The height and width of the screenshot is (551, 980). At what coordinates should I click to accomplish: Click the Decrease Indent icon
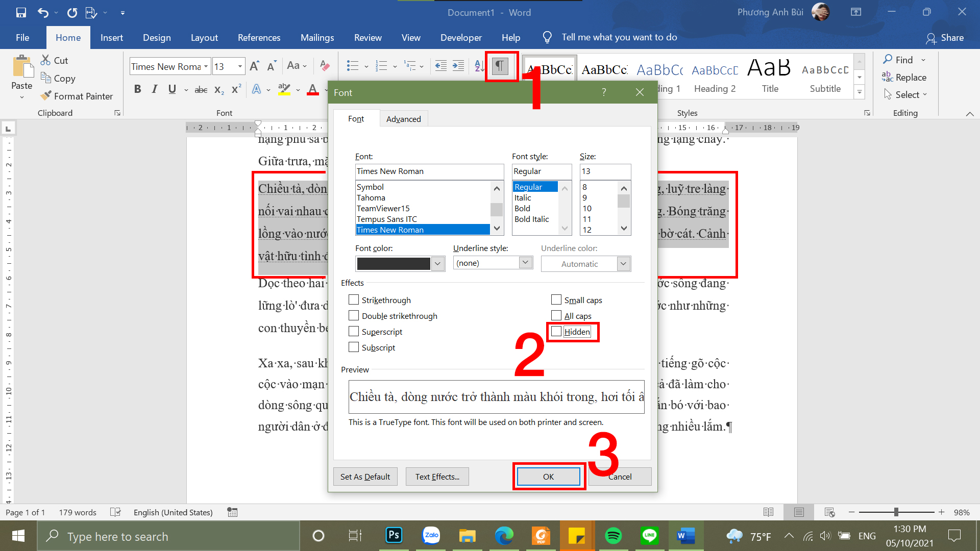[441, 66]
